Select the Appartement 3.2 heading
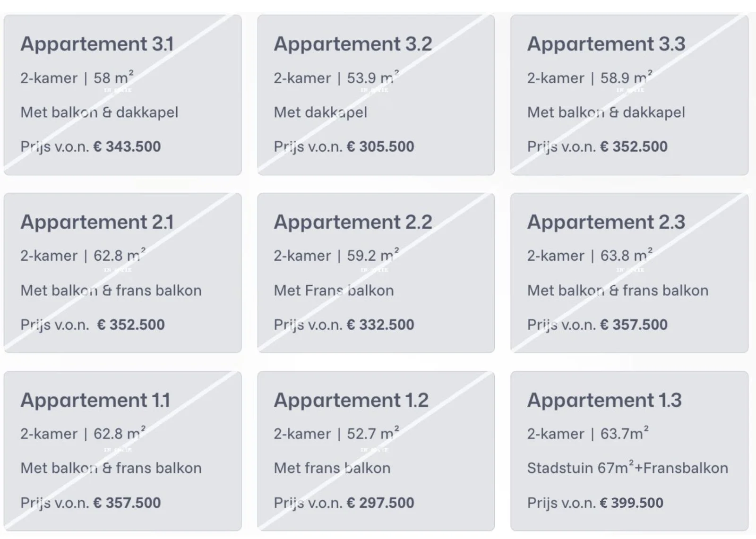Screen dimensions: 756x539 [x=352, y=44]
